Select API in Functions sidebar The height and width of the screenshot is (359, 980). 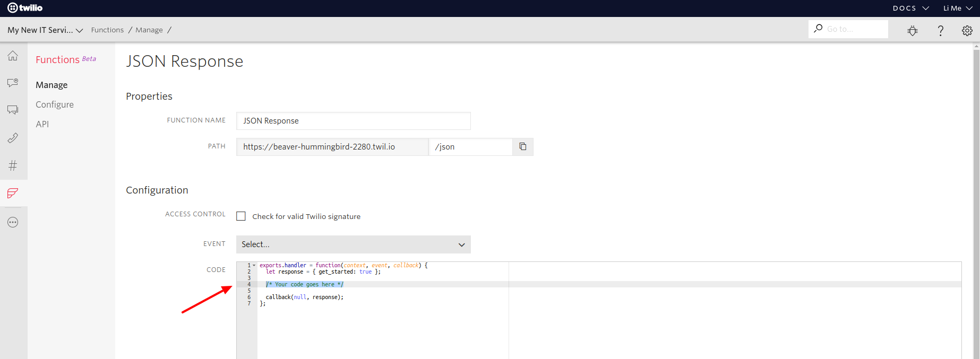click(x=42, y=124)
